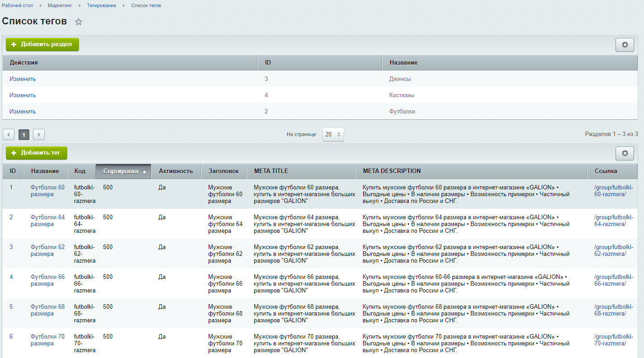
Task: Open the Футболки section link
Action: [402, 112]
